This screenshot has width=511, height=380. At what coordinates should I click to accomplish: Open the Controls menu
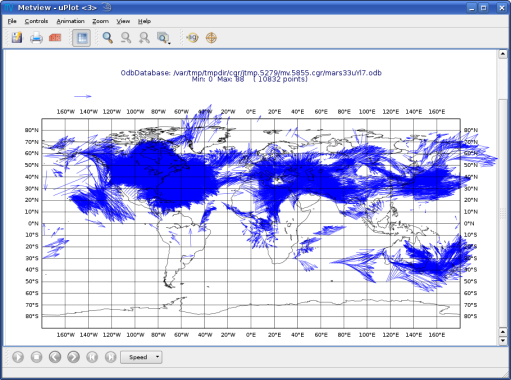click(36, 21)
